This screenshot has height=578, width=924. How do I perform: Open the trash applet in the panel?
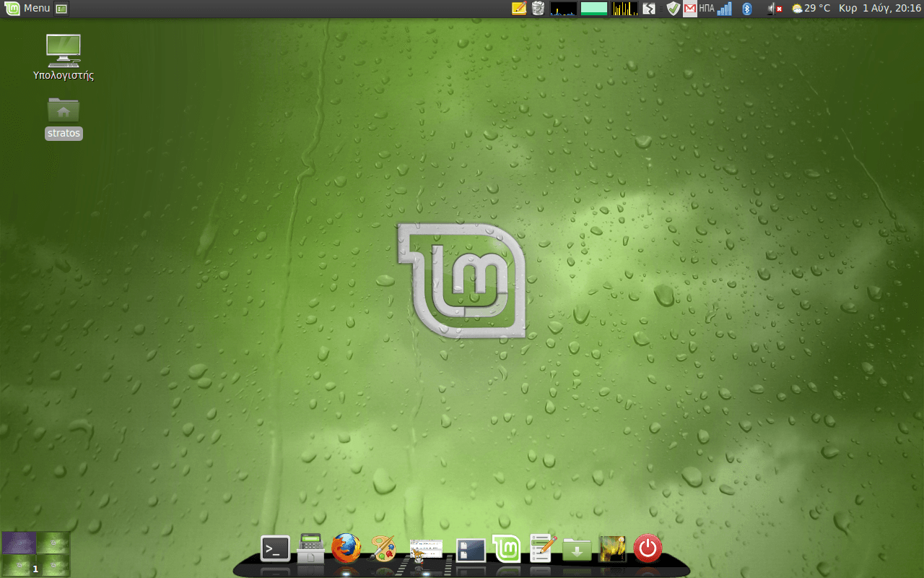coord(538,9)
